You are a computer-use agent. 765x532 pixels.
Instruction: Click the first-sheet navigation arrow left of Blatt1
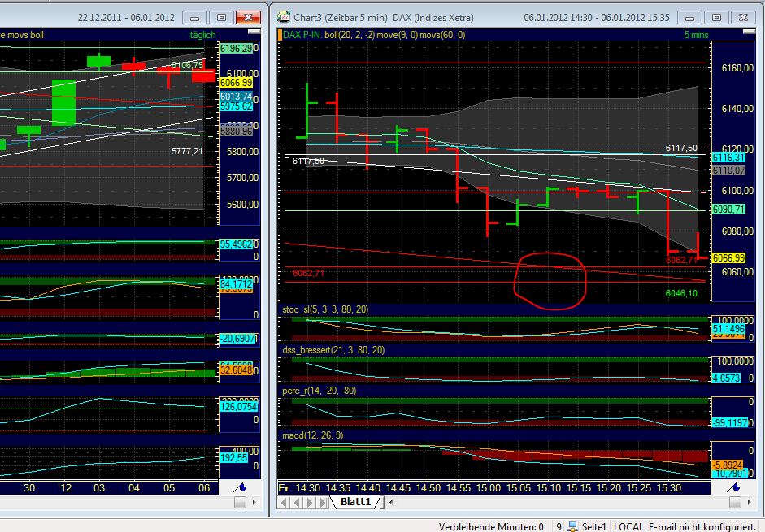(x=283, y=503)
